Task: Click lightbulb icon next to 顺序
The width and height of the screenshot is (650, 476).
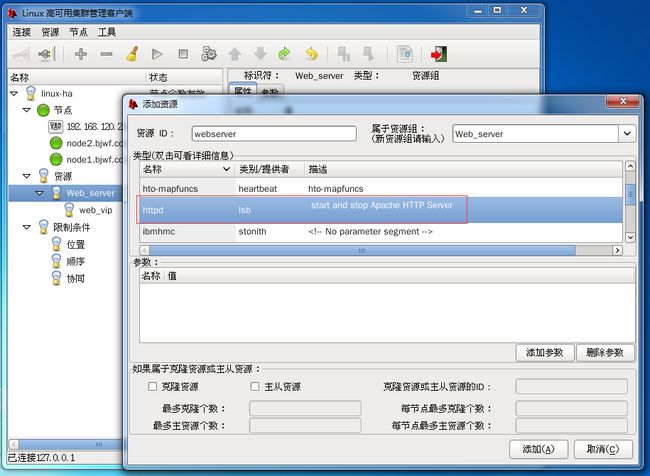Action: 56,261
